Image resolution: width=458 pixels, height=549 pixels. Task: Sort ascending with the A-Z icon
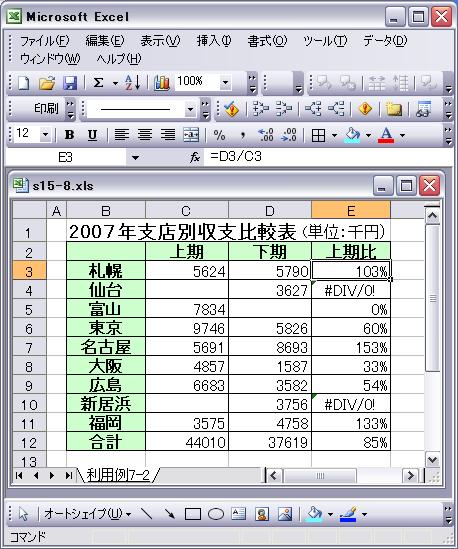[x=133, y=83]
